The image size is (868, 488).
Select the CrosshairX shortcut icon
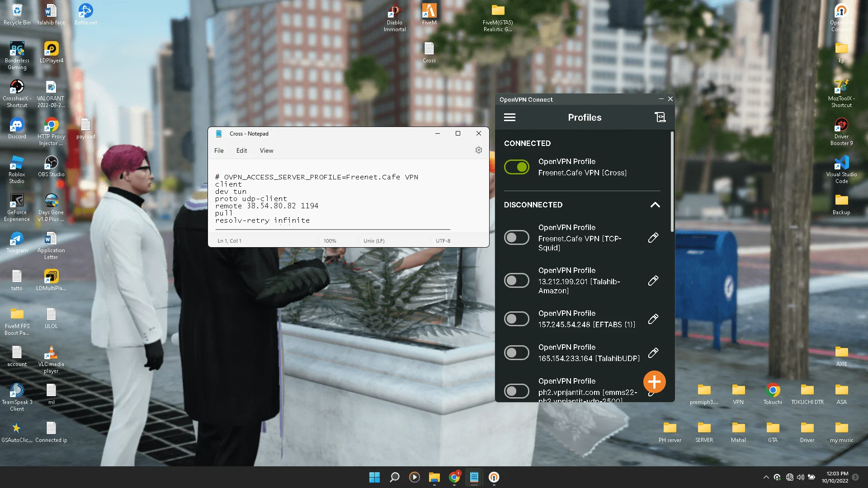pyautogui.click(x=17, y=94)
